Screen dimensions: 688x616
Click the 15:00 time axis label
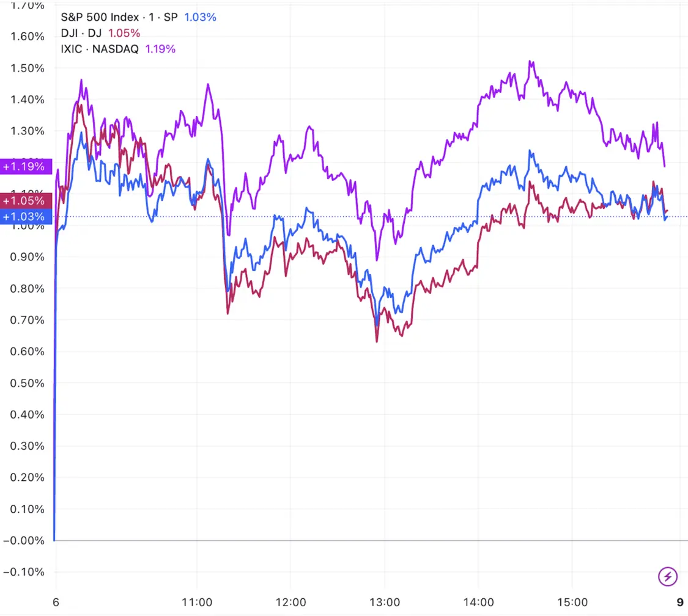click(572, 601)
